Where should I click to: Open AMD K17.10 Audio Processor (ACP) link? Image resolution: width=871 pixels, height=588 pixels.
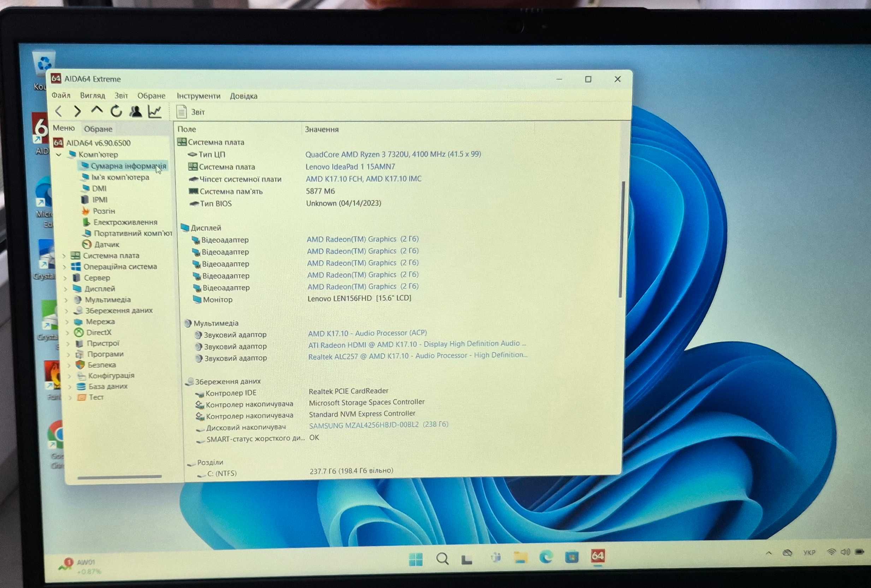coord(367,333)
